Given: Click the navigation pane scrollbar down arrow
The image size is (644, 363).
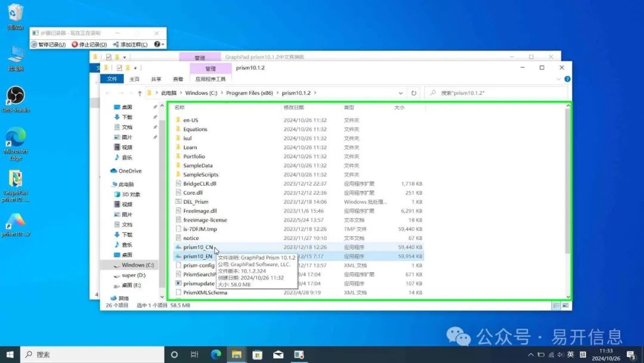Looking at the screenshot, I should (162, 297).
